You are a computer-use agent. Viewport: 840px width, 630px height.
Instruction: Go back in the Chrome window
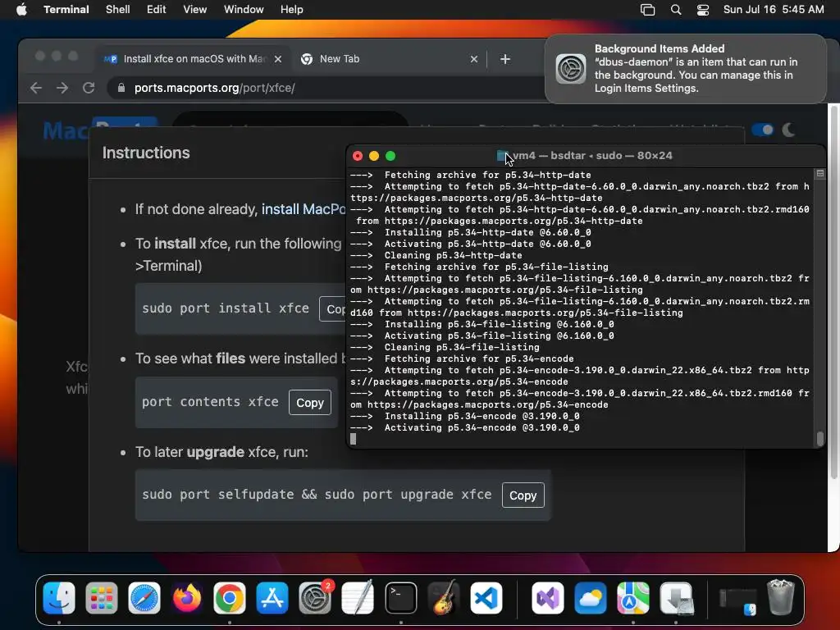coord(36,88)
